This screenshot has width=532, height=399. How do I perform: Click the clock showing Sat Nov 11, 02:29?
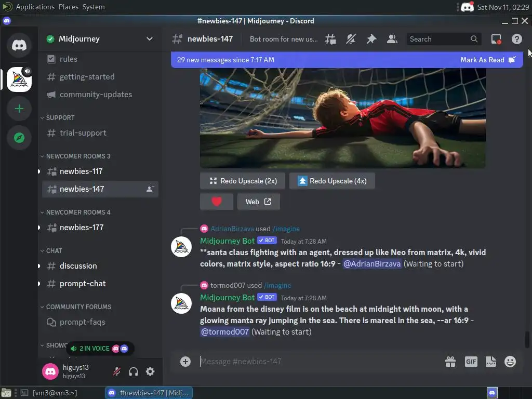pos(503,7)
